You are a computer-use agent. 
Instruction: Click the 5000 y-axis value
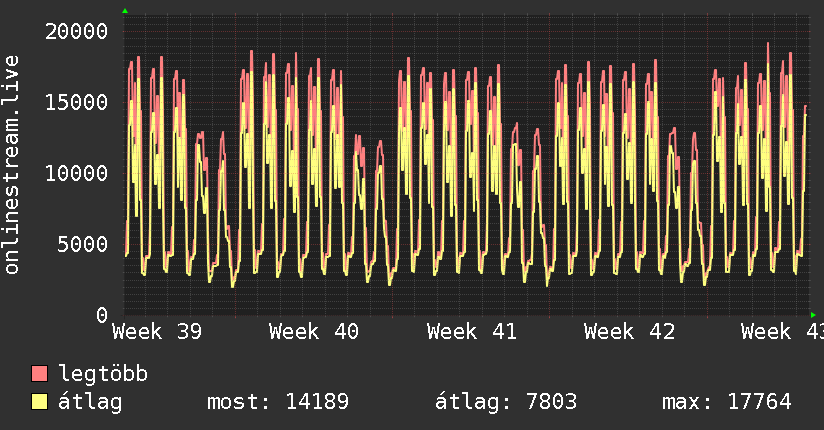point(83,244)
